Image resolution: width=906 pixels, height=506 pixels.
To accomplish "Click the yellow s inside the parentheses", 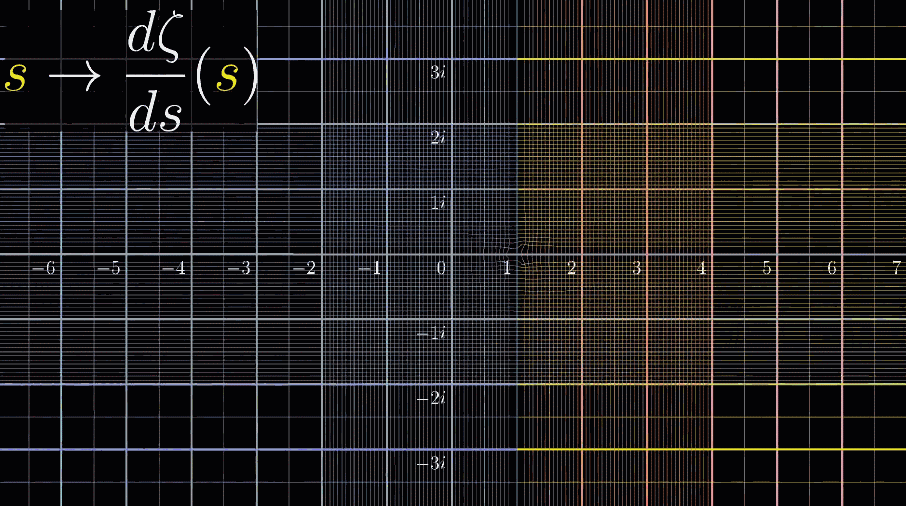I will [x=229, y=78].
